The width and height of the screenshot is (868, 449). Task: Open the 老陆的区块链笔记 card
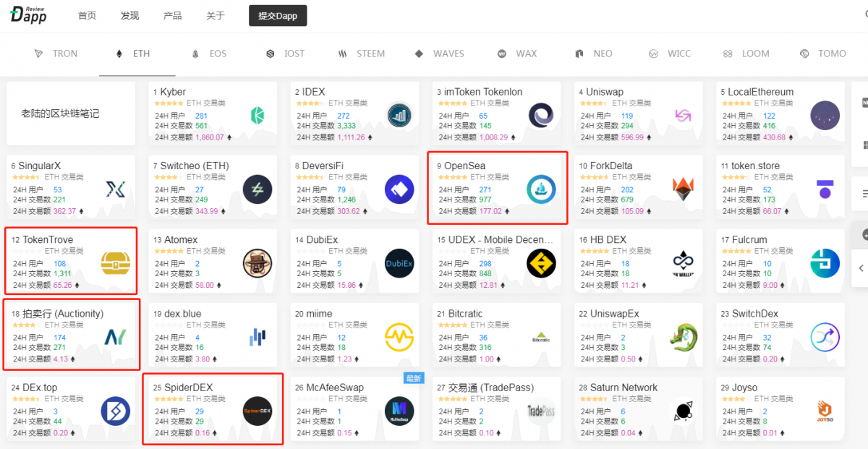tap(71, 114)
